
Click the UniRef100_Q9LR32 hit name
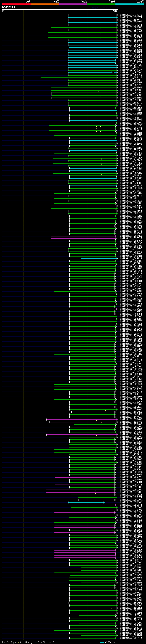[x=131, y=588]
